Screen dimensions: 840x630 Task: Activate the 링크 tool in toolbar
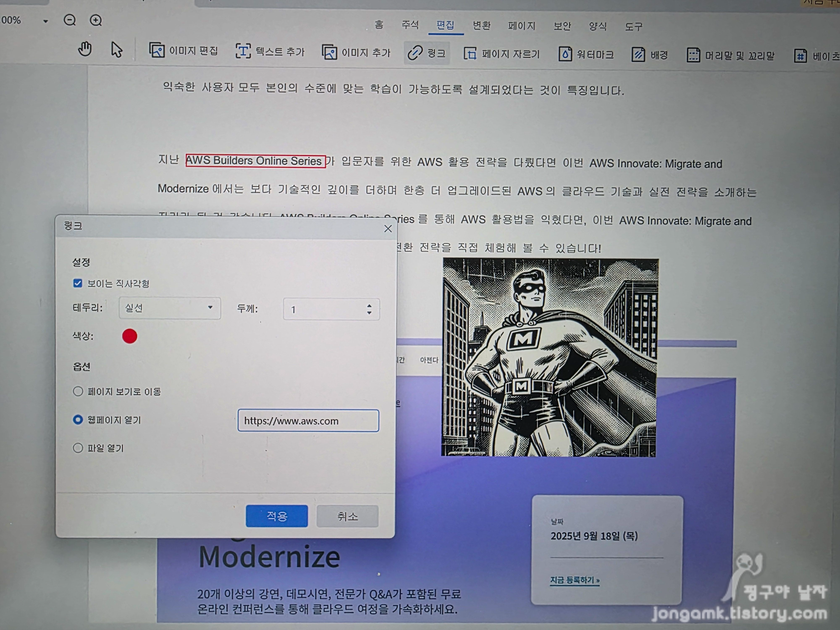[x=426, y=53]
